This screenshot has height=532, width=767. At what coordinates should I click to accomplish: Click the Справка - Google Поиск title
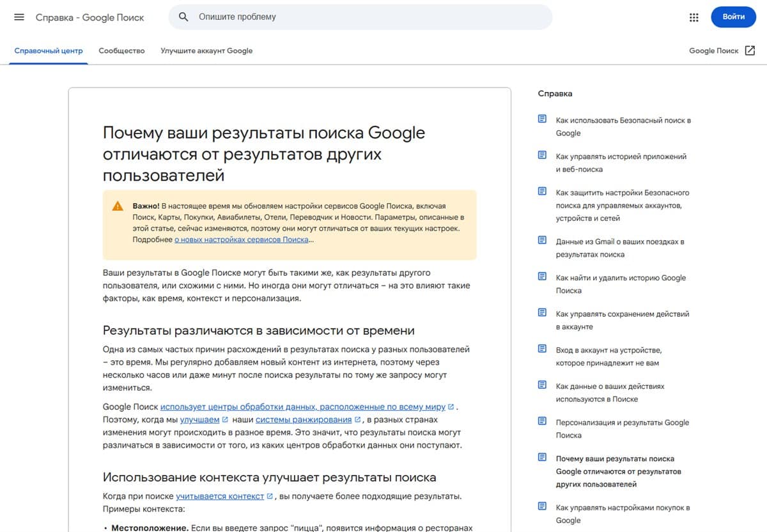click(89, 17)
